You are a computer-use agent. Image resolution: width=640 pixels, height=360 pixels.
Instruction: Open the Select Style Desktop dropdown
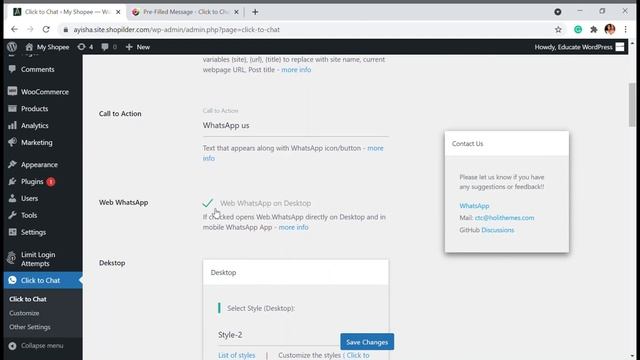279,335
